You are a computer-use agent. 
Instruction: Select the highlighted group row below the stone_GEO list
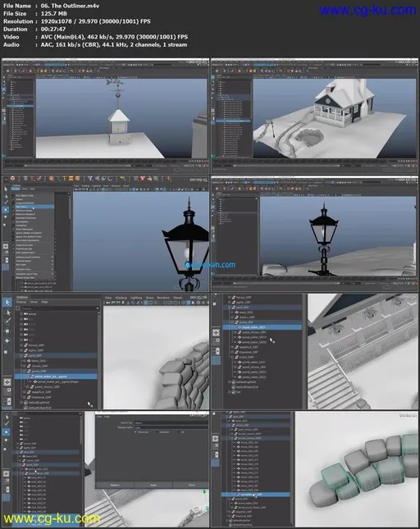pos(256,495)
